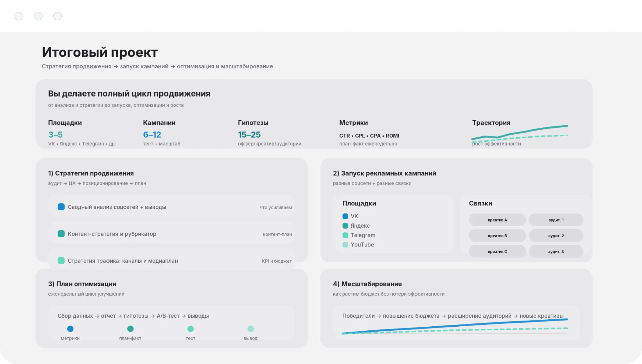Click the pale вывод step dot
This screenshot has height=364, width=642.
pyautogui.click(x=251, y=329)
